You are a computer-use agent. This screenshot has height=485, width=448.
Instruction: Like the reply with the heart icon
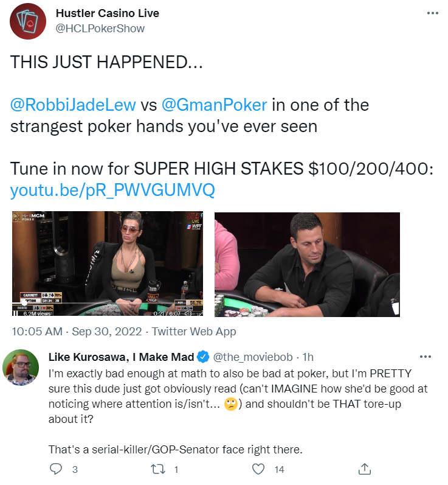(259, 469)
